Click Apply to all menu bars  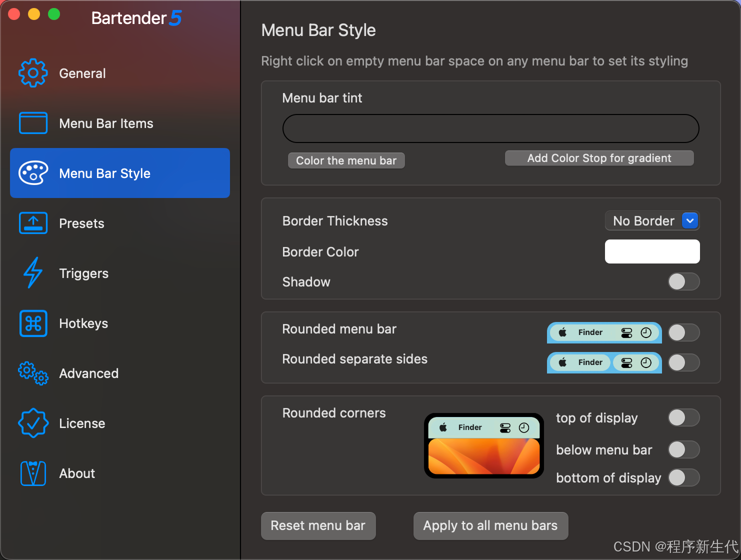point(490,525)
